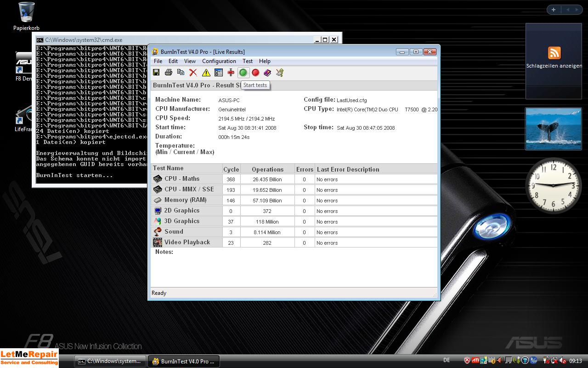Select the 2D Graphics test row

click(x=294, y=211)
